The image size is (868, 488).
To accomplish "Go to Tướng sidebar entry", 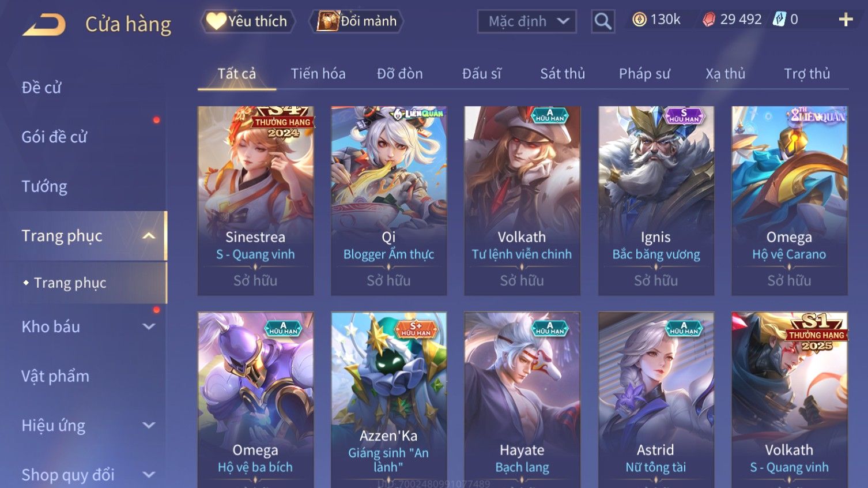I will click(44, 187).
